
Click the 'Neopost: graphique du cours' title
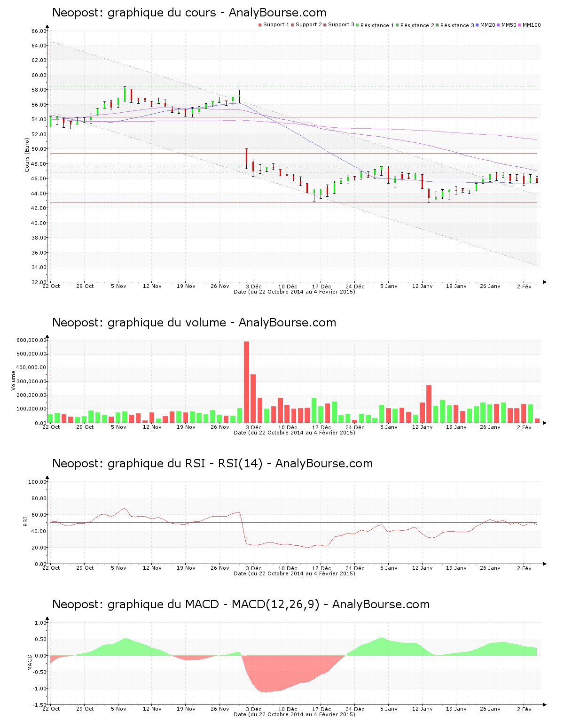click(x=134, y=13)
